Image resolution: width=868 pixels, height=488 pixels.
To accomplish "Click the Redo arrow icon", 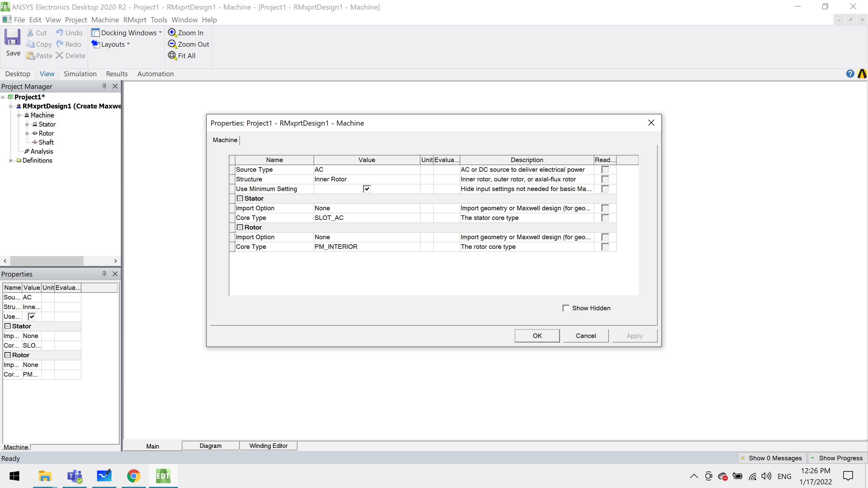I will click(60, 44).
